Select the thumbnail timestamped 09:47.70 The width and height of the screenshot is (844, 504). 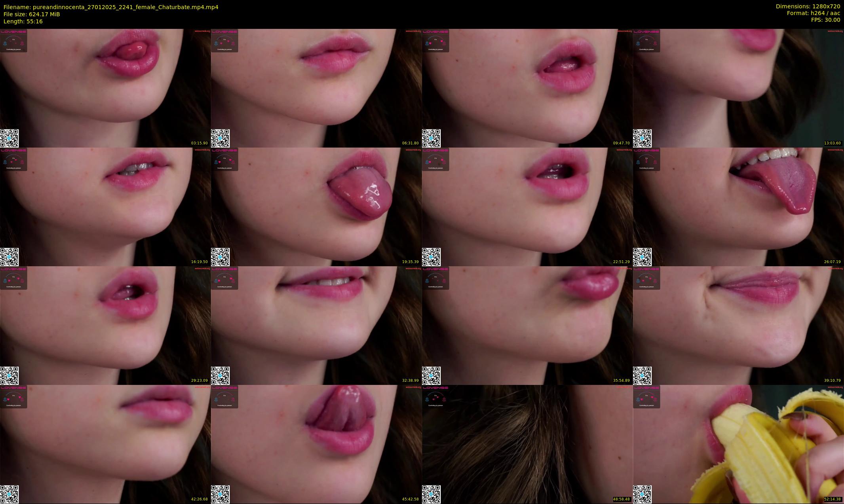pyautogui.click(x=527, y=88)
